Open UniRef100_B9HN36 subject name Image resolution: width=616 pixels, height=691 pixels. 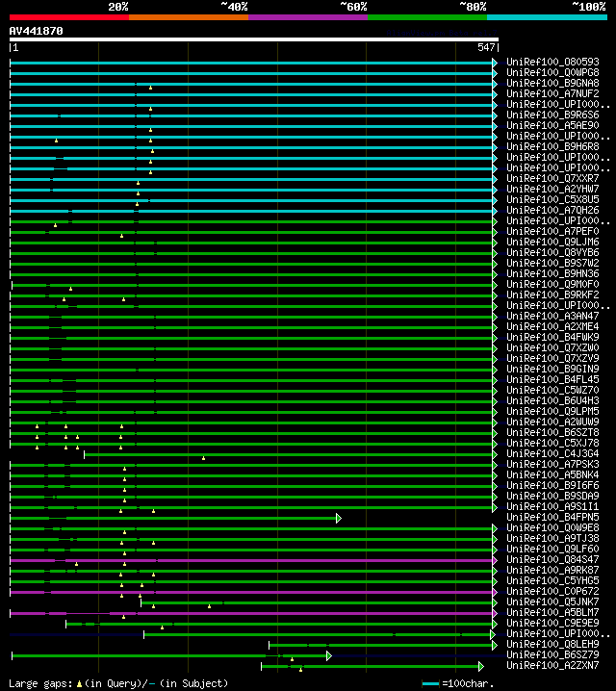pos(552,273)
